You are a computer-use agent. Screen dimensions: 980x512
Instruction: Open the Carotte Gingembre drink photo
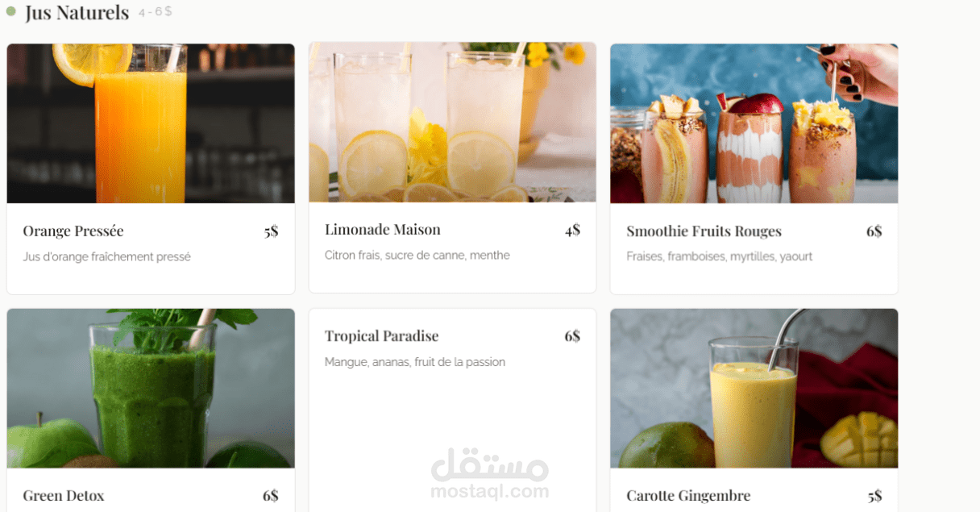point(754,389)
